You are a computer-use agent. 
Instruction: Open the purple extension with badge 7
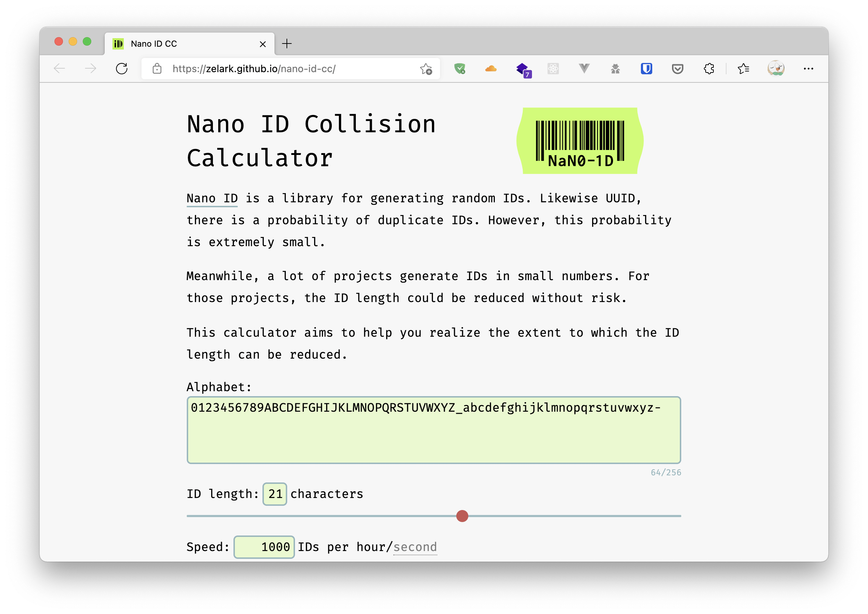[x=523, y=70]
